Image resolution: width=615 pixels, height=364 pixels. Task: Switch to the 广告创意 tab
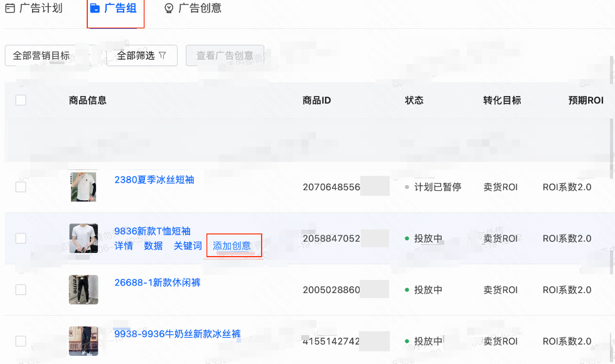tap(193, 8)
